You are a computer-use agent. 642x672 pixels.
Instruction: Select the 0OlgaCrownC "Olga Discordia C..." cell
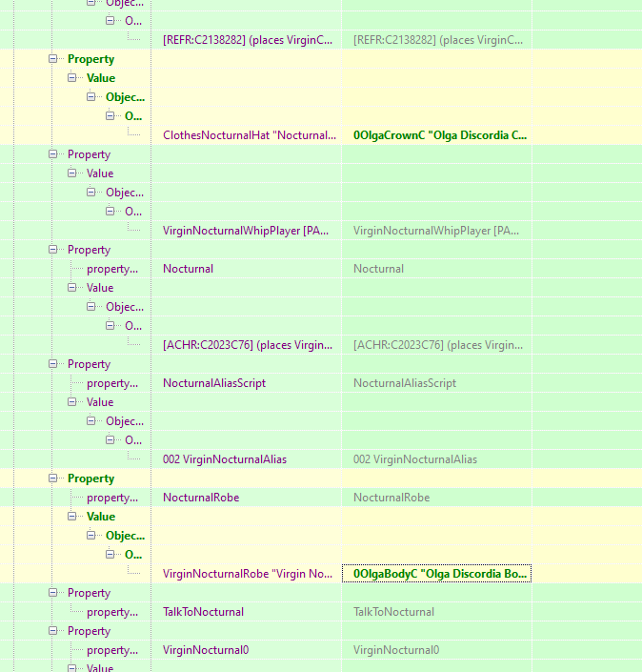(436, 135)
